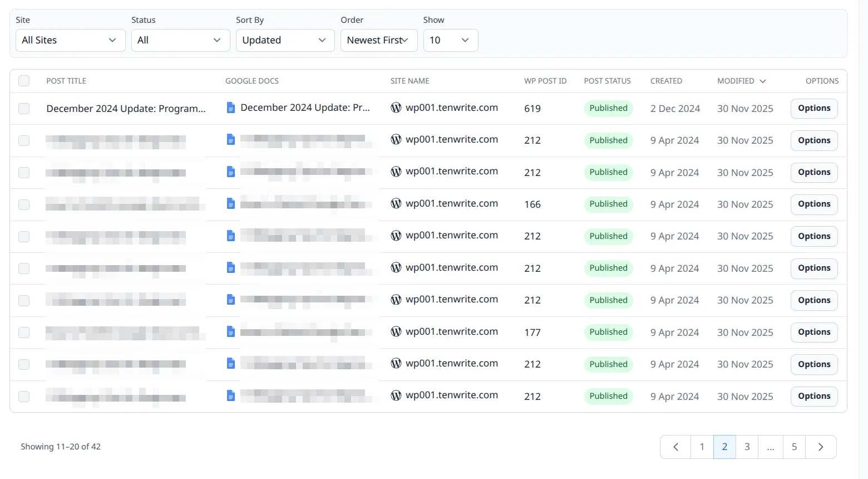
Task: Click the WP post ID value 177
Action: click(532, 333)
